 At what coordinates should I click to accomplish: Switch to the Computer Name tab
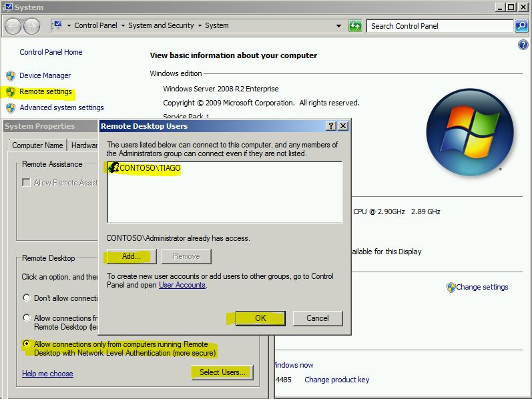tap(37, 145)
